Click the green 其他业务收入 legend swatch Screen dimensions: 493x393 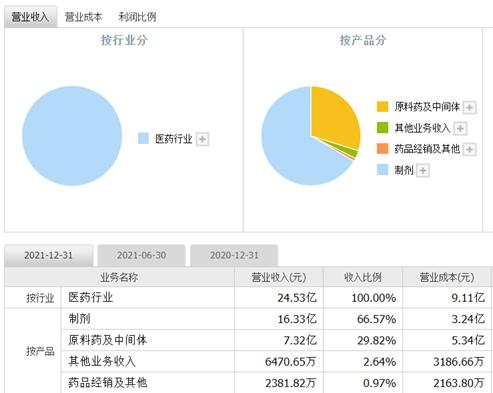[382, 128]
